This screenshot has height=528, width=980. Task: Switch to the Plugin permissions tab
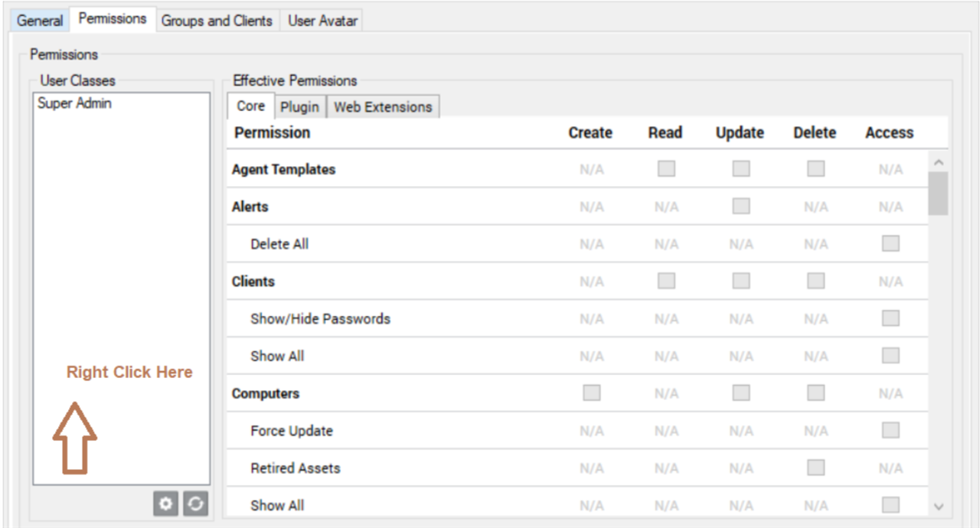299,107
